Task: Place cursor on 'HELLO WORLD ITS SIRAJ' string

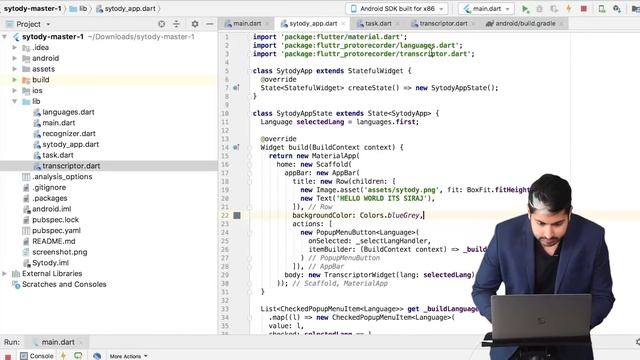Action: tap(382, 198)
